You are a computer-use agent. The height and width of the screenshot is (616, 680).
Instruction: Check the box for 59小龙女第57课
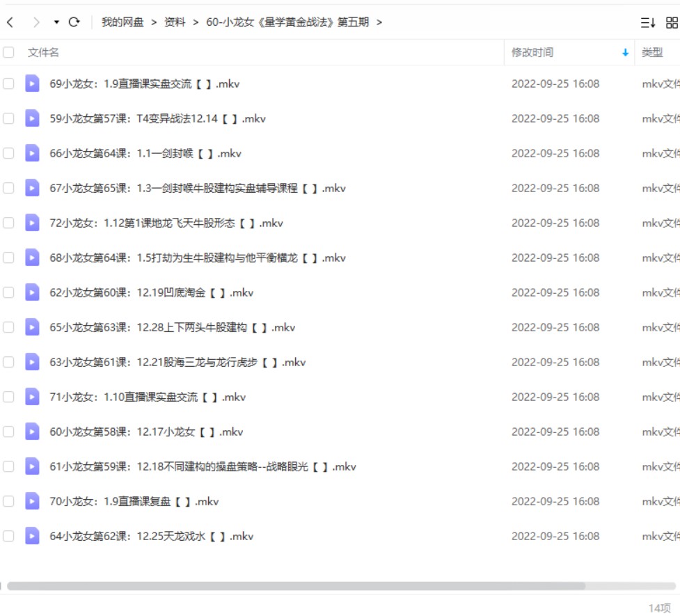[x=8, y=118]
